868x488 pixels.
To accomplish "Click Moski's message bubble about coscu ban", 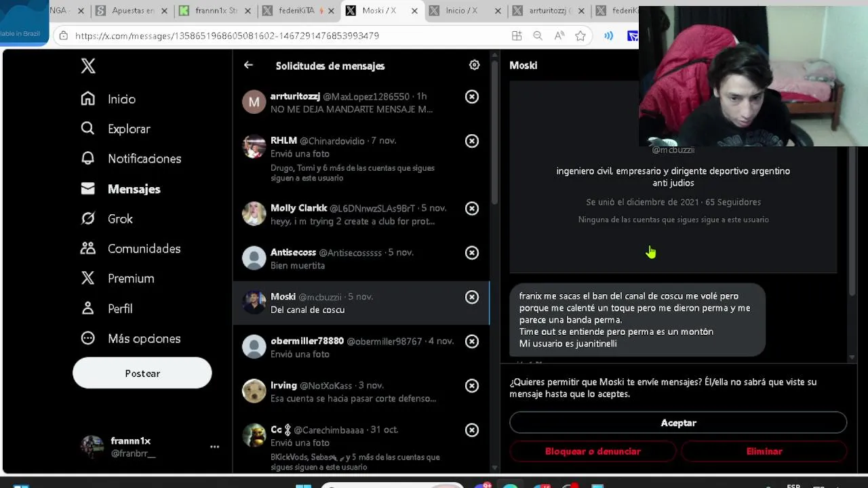I will tap(637, 320).
